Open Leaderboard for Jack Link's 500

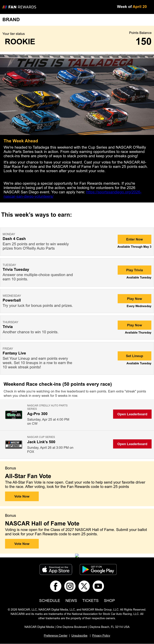click(x=132, y=444)
